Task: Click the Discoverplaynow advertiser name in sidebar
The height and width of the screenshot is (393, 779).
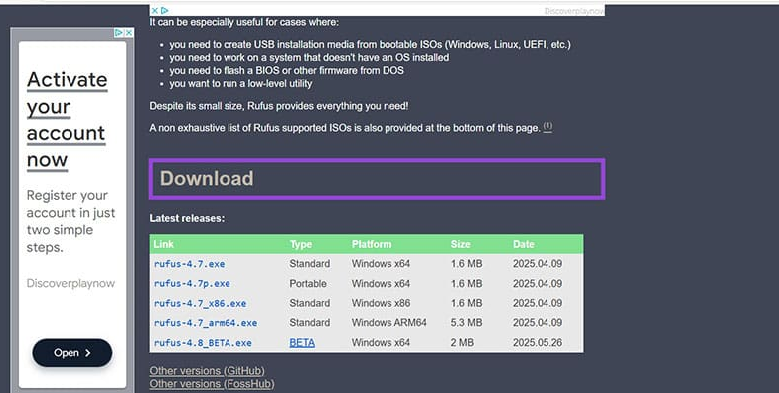Action: [71, 283]
